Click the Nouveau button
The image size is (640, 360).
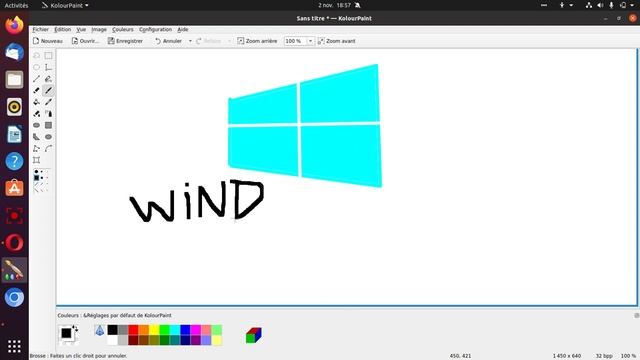coord(48,41)
